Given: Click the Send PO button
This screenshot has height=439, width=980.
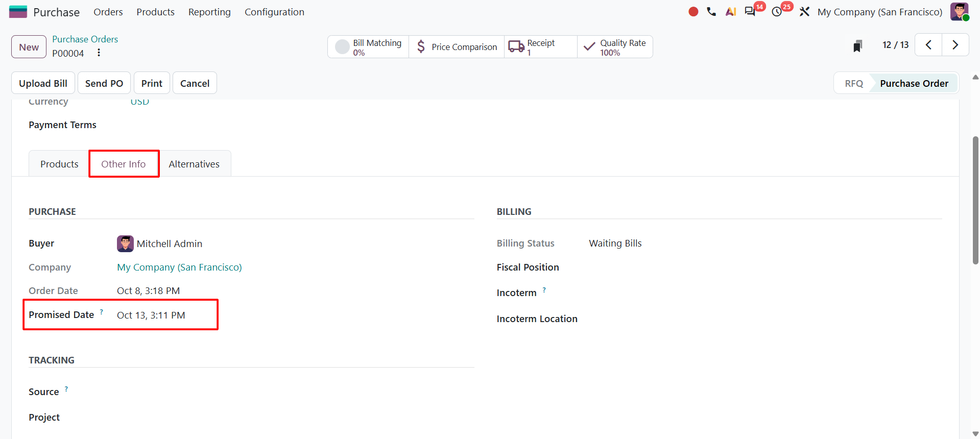Looking at the screenshot, I should (104, 83).
